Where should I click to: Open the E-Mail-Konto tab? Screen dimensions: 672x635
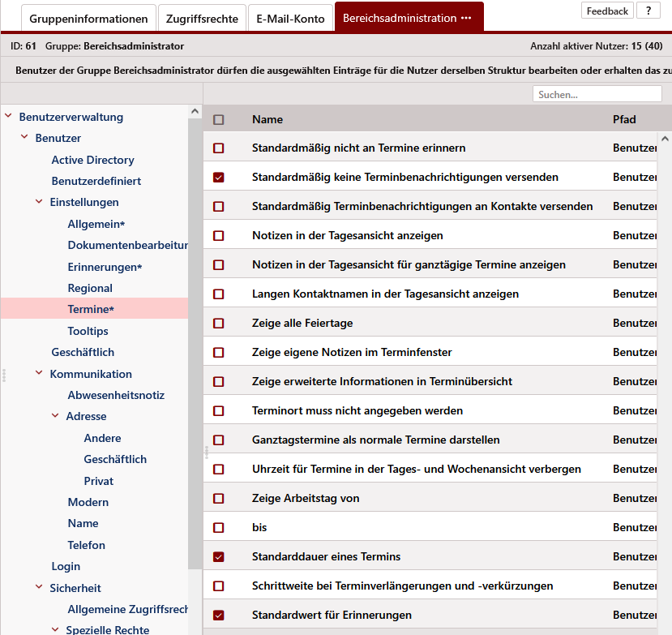[290, 18]
